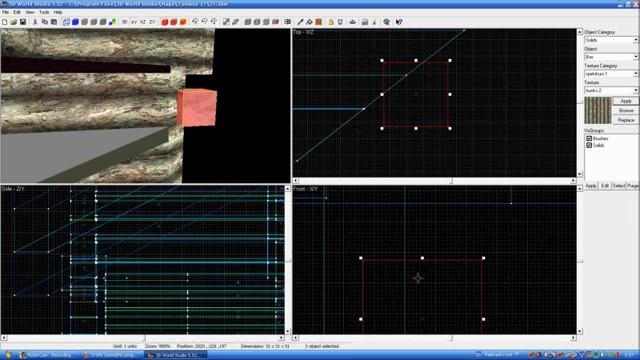Click the VisGroups Edit button
This screenshot has width=640, height=360.
click(x=605, y=186)
